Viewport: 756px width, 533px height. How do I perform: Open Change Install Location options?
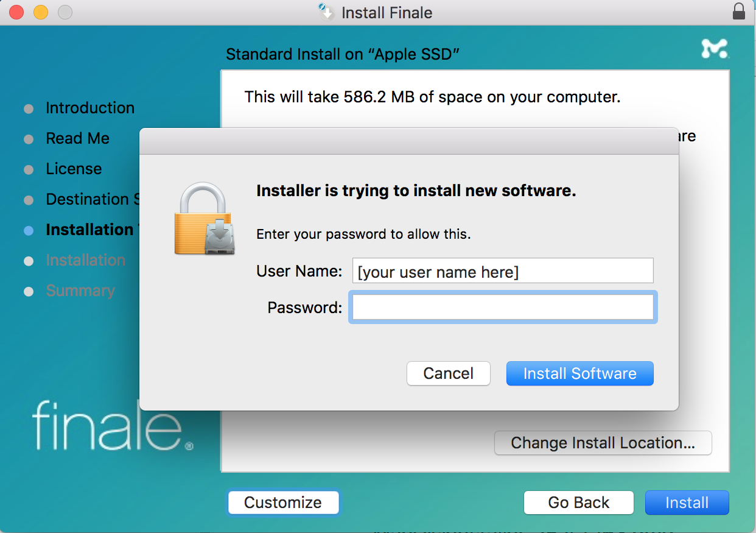(603, 443)
